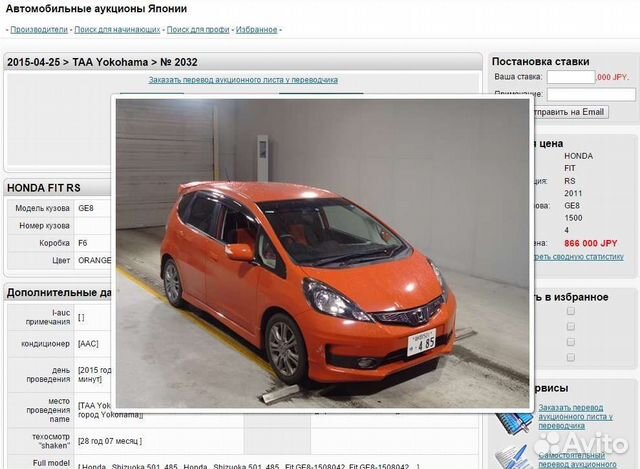Open translator auction sheet service link
The width and height of the screenshot is (640, 469).
(576, 417)
